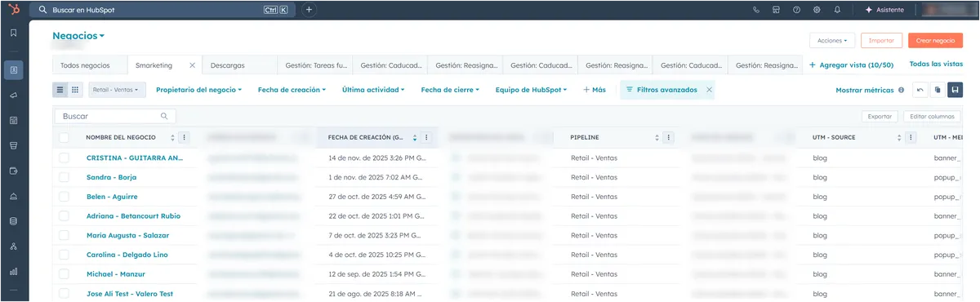The image size is (980, 302).
Task: Open the Asistente button
Action: tap(884, 10)
